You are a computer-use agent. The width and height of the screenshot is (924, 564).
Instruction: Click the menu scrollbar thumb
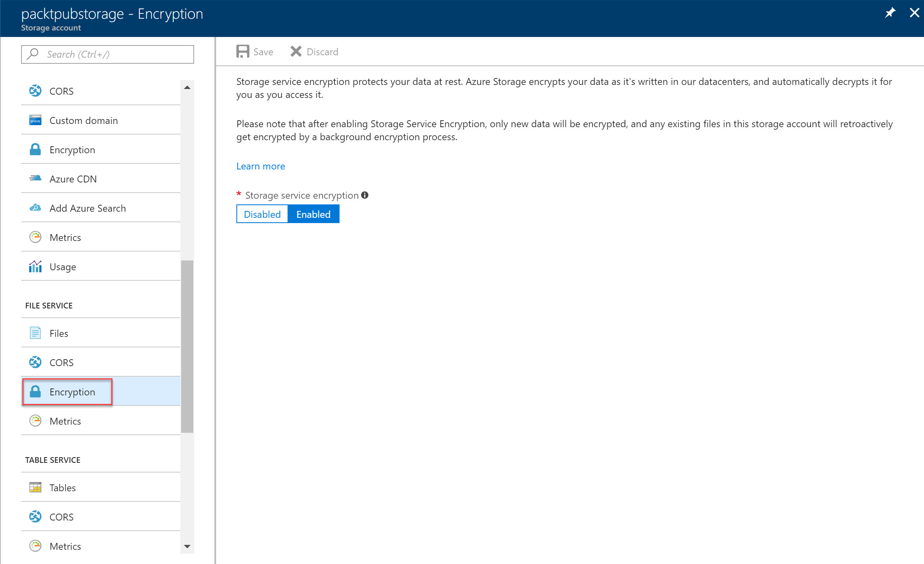tap(187, 347)
